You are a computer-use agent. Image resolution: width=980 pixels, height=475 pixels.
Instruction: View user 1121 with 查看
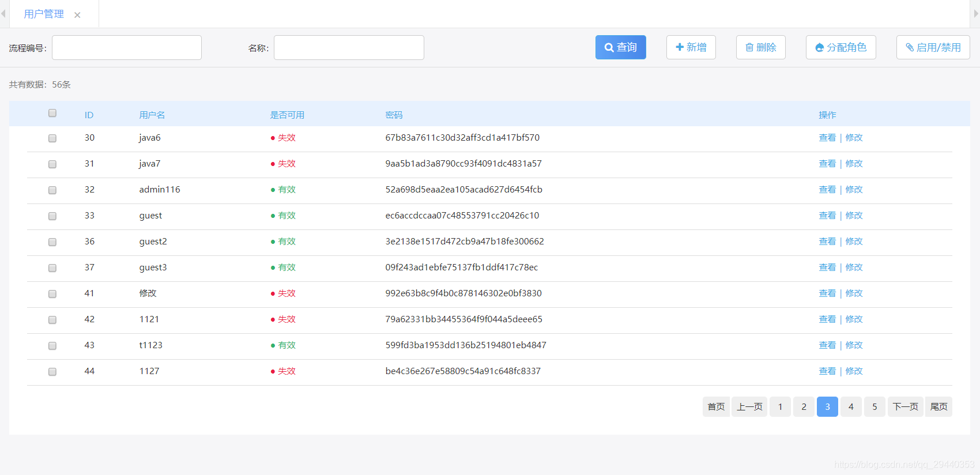[827, 319]
